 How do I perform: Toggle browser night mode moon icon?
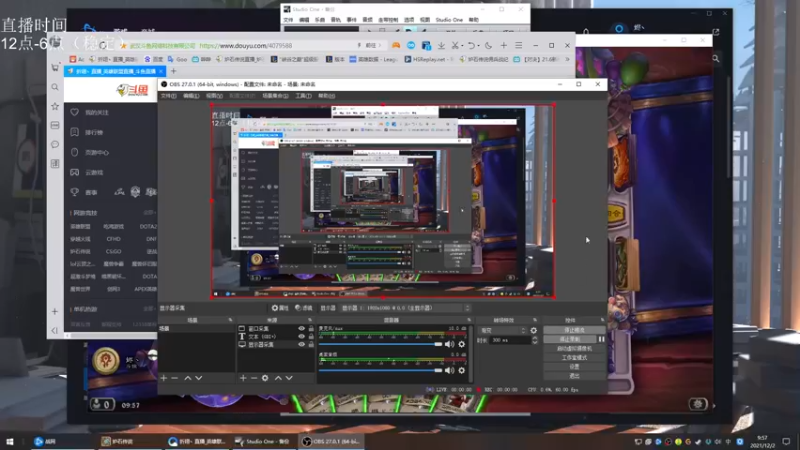(488, 45)
